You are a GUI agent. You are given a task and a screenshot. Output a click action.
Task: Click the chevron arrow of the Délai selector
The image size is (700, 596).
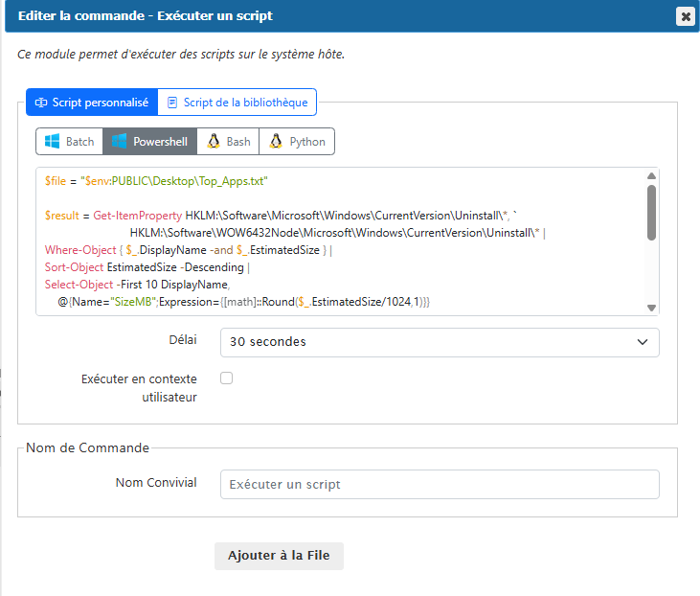pyautogui.click(x=642, y=342)
